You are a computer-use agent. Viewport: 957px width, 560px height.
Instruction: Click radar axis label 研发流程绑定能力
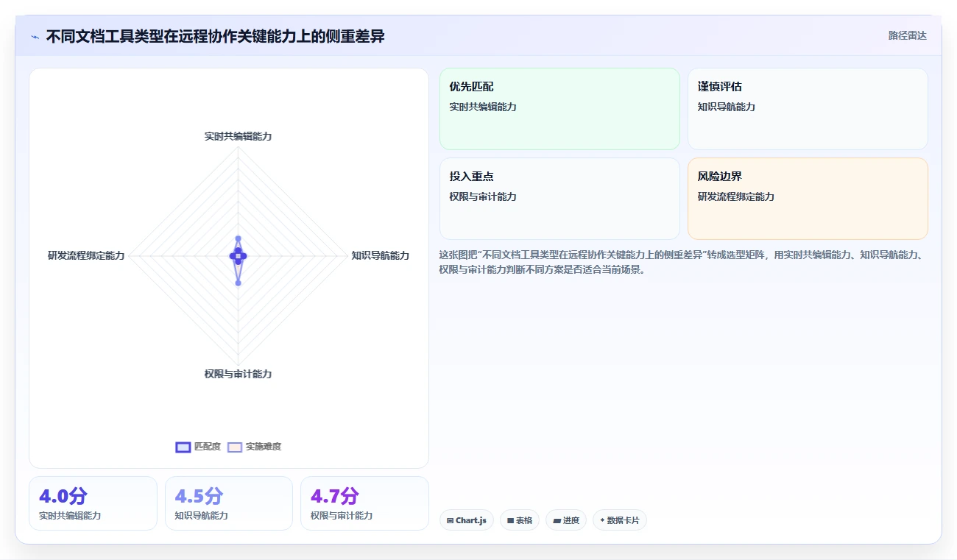86,255
